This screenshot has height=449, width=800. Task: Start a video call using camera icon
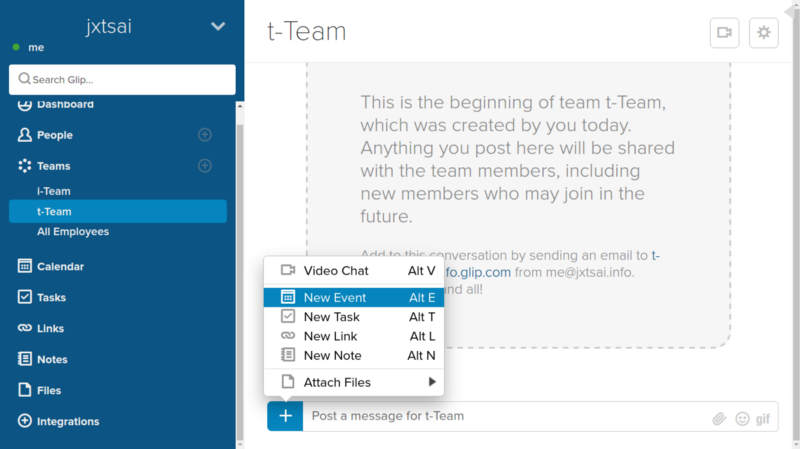coord(724,32)
